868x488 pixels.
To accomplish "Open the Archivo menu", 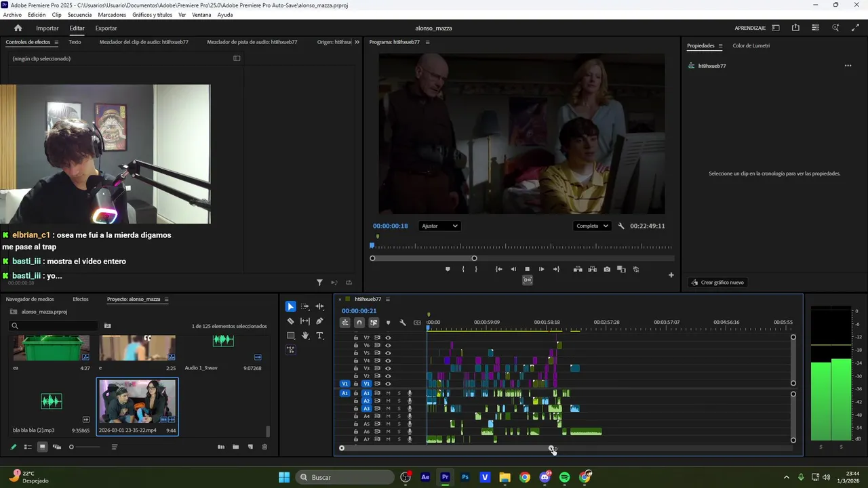I will (x=12, y=15).
